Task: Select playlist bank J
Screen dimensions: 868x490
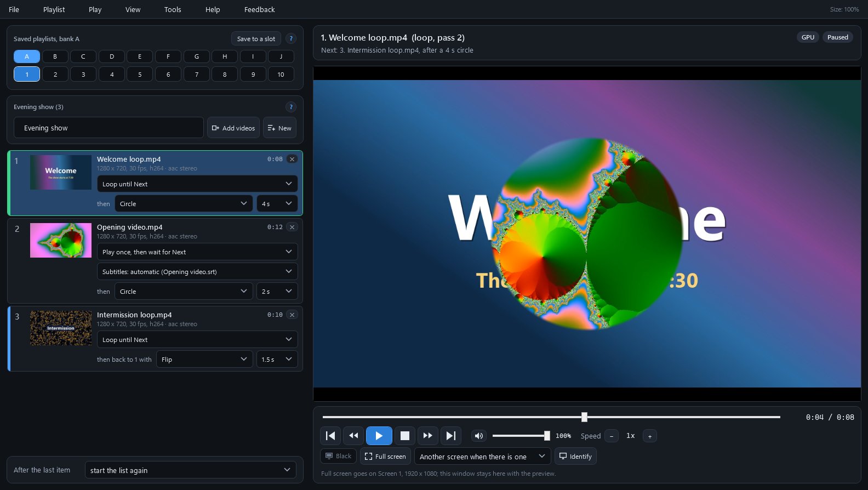Action: coord(281,56)
